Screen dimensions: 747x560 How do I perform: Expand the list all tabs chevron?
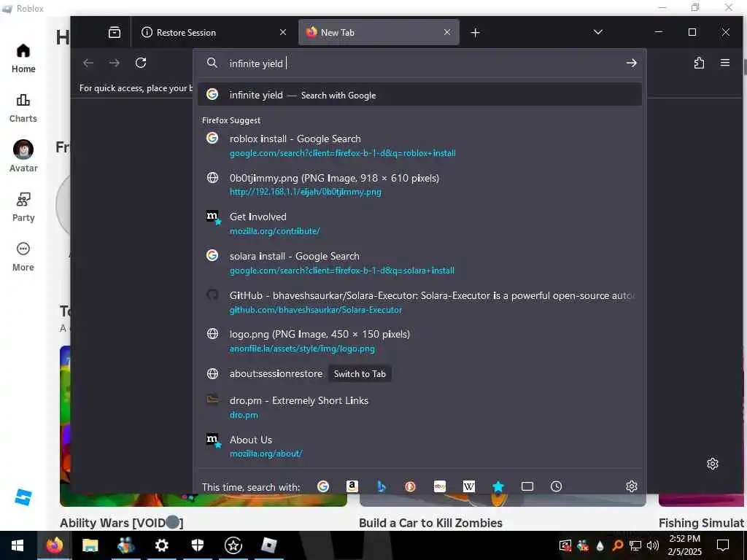coord(598,32)
